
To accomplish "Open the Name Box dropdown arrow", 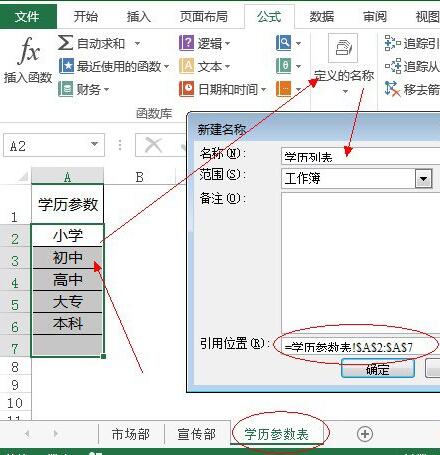I will point(95,145).
